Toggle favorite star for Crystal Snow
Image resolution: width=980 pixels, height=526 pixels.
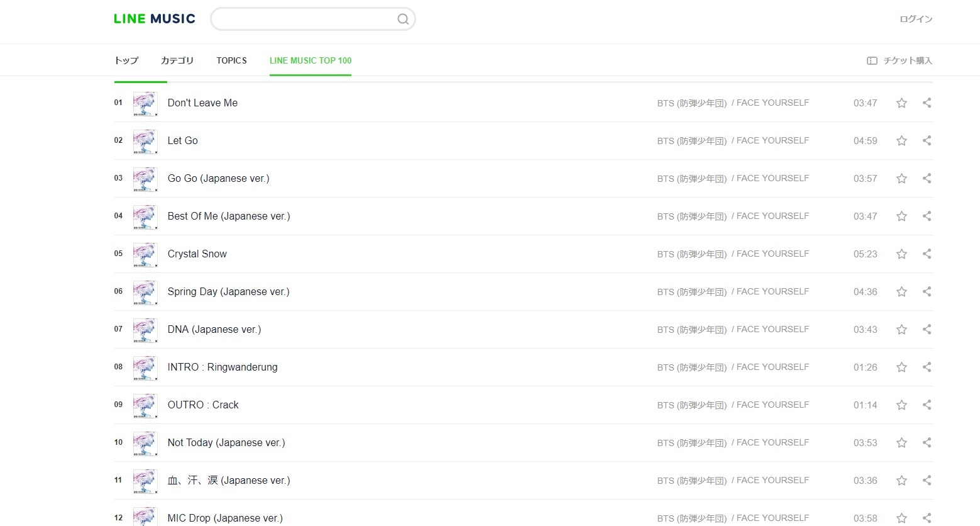pyautogui.click(x=901, y=254)
